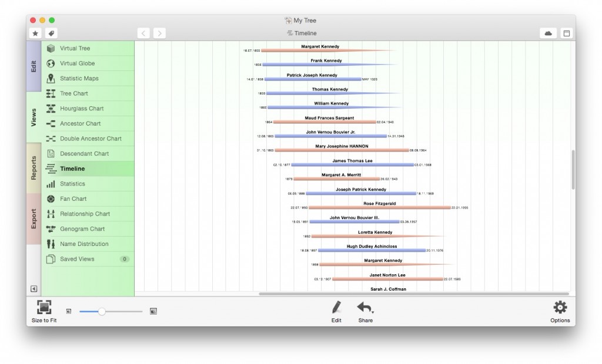Click the Loretta Kennedy name label
Screen dimensions: 602x364
[x=375, y=232]
